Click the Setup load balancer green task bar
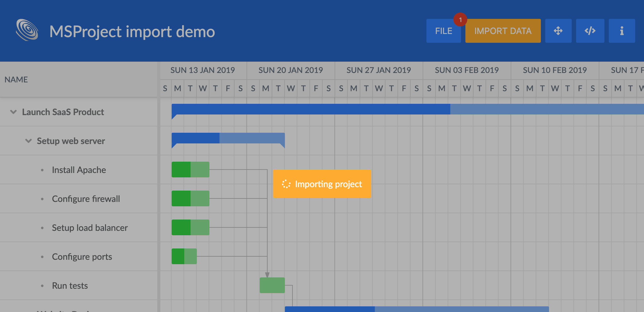Image resolution: width=644 pixels, height=312 pixels. click(x=190, y=227)
